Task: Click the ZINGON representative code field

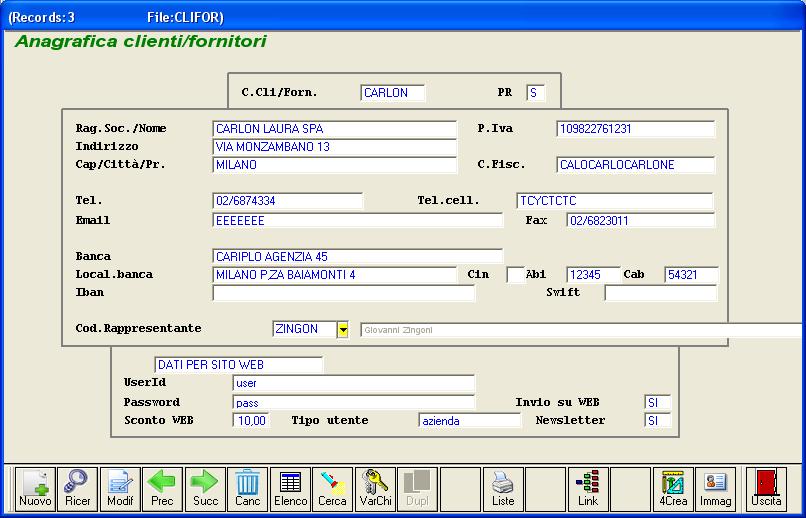Action: pyautogui.click(x=304, y=329)
